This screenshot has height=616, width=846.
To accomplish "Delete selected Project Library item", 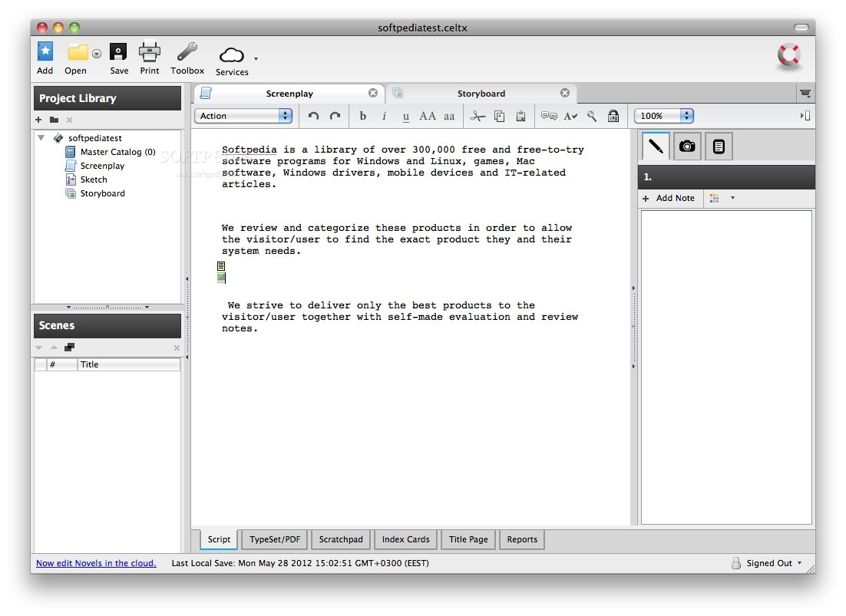I will (x=69, y=120).
